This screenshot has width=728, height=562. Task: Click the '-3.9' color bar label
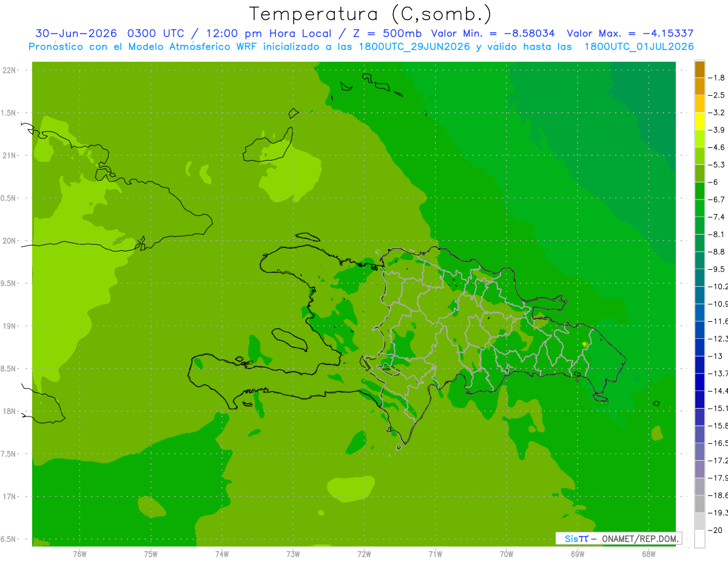pyautogui.click(x=716, y=130)
